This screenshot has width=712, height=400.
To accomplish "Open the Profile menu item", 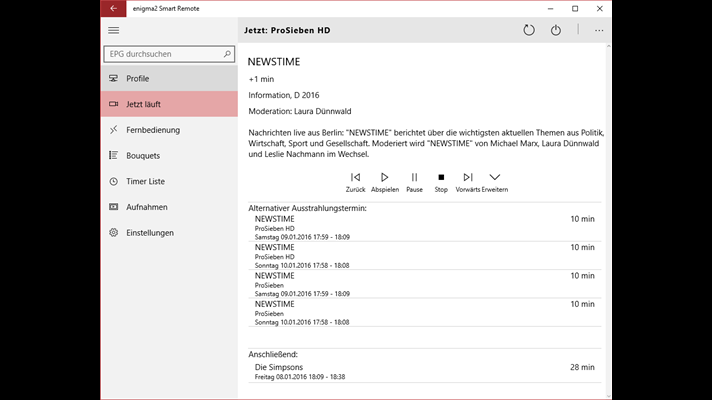I will coord(169,79).
